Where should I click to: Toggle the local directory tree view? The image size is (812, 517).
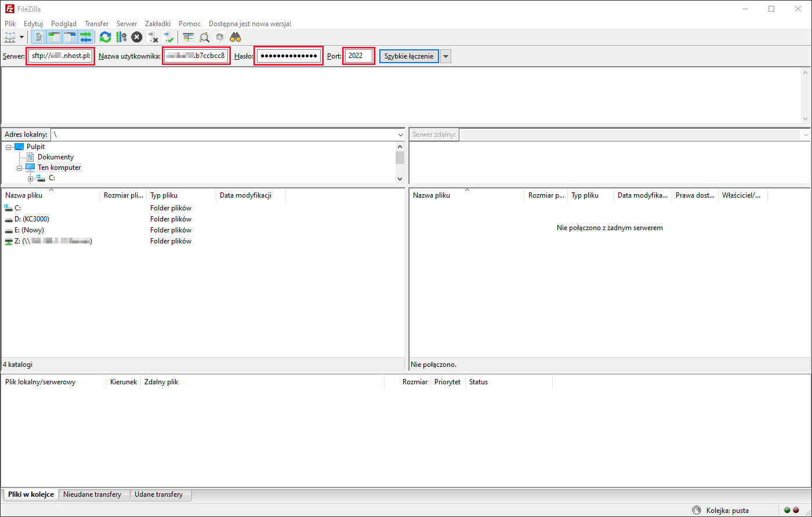click(54, 37)
